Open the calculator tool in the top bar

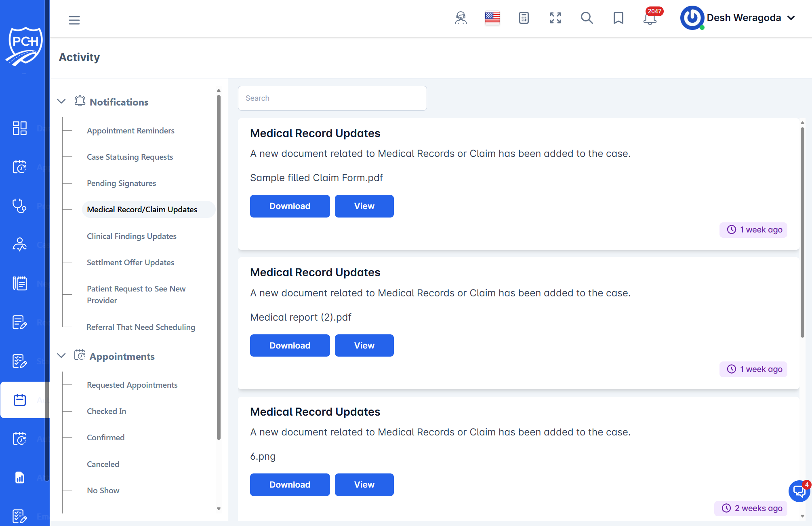coord(524,18)
